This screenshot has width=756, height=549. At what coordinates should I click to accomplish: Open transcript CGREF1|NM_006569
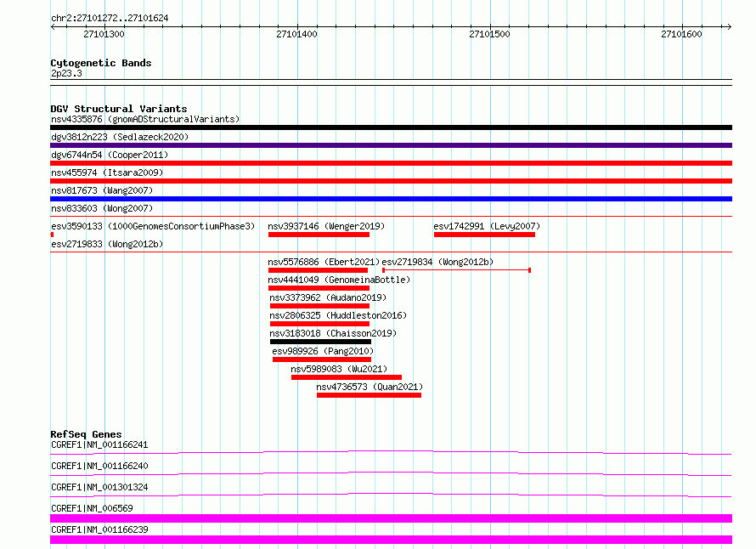pos(92,508)
